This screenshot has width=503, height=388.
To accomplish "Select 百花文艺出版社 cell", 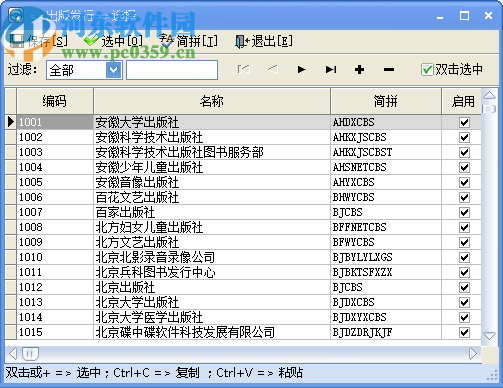I will tap(212, 197).
